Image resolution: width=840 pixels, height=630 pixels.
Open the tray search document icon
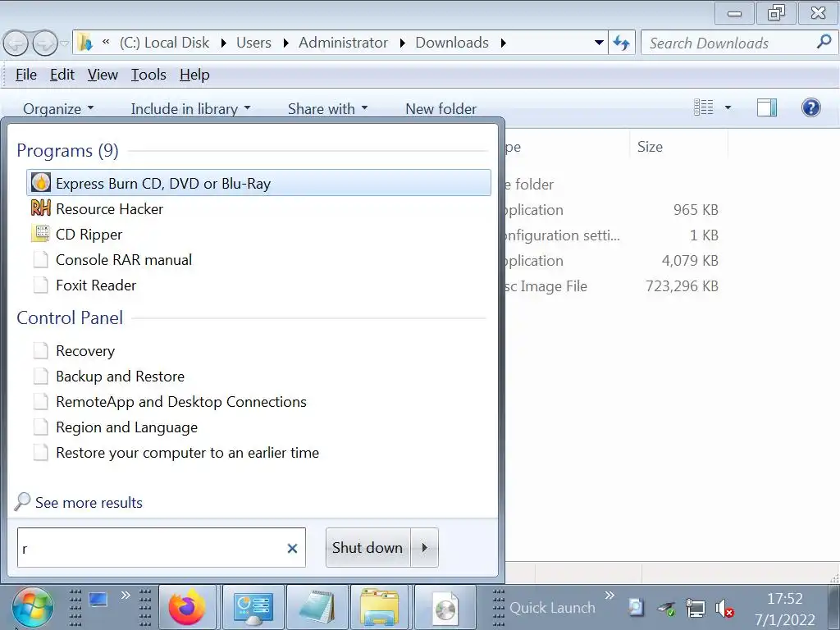(636, 607)
